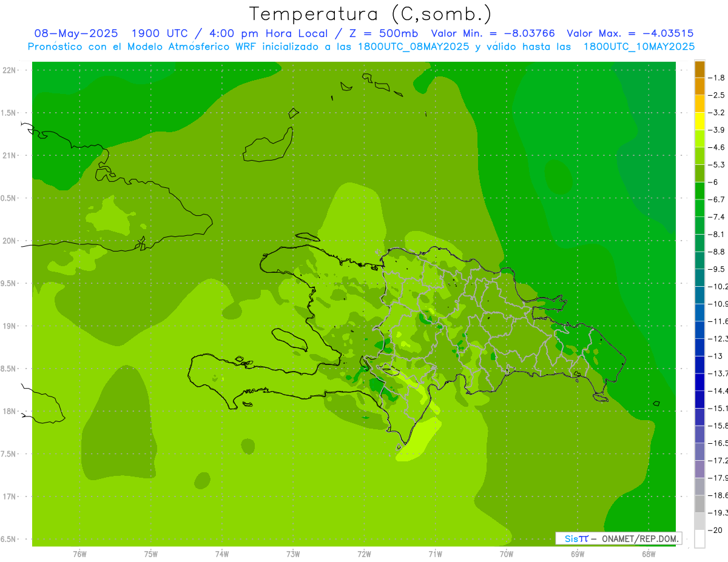Click the SisTT ONAMET/REP.DOM. logo box
Viewport: 728px width, 562px height.
pos(618,538)
